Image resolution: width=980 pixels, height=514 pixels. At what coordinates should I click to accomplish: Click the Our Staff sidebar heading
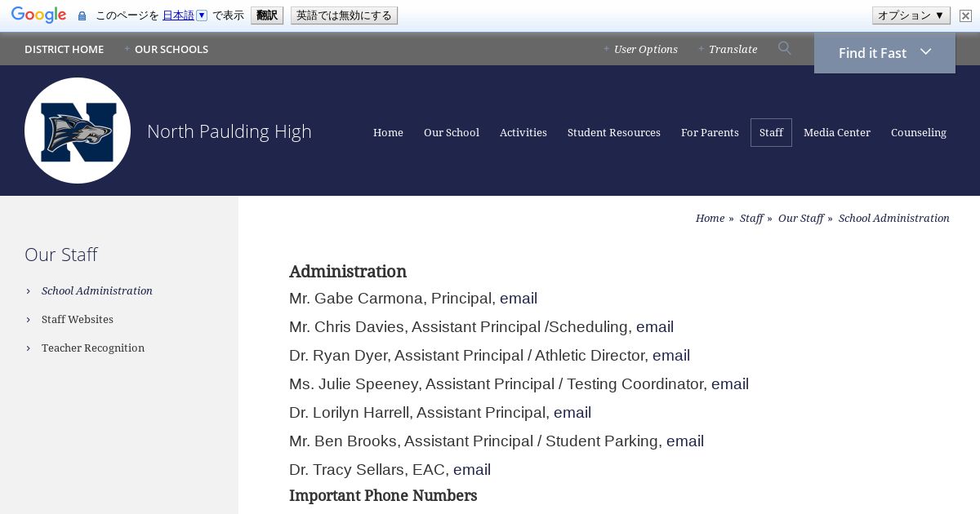[61, 255]
